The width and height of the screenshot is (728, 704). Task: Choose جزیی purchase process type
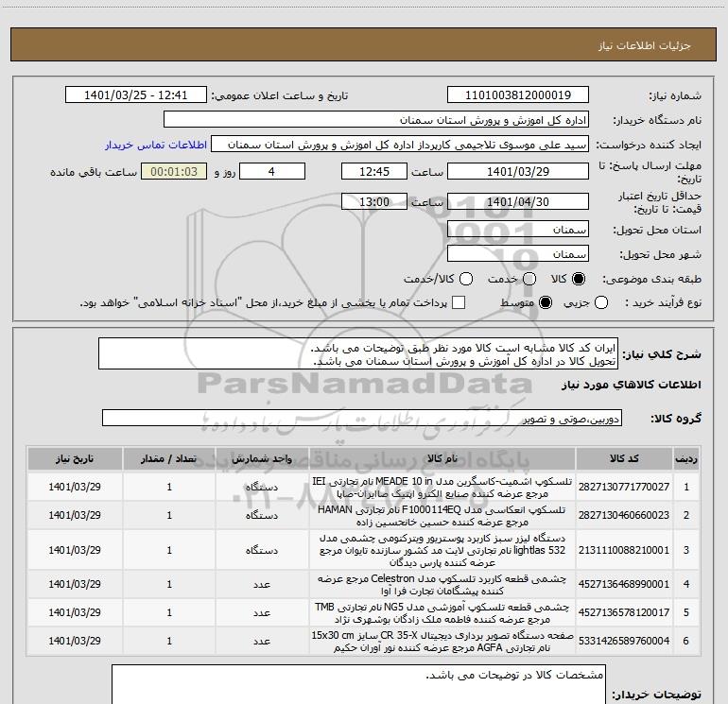coord(601,303)
